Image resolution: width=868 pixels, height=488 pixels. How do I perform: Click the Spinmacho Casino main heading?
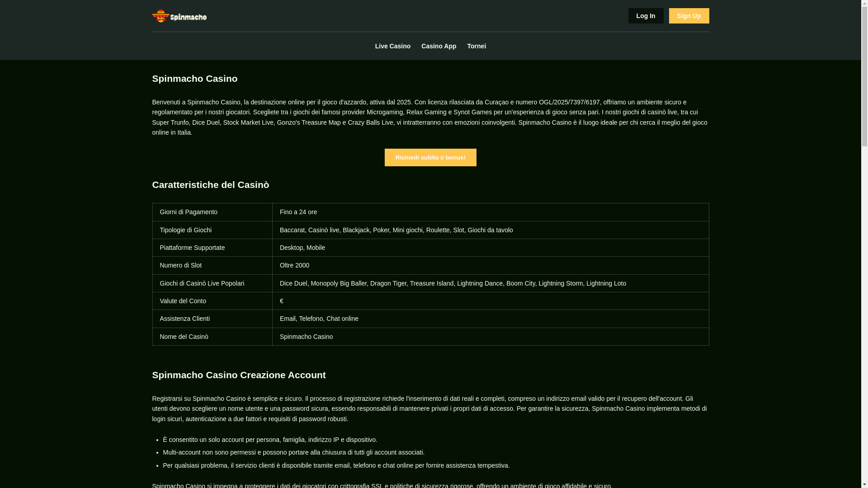pyautogui.click(x=195, y=79)
